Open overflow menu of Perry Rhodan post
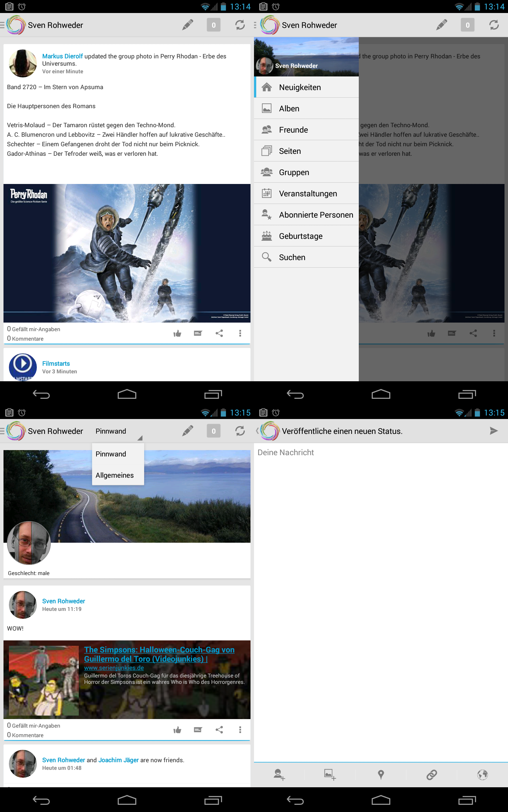 (240, 333)
